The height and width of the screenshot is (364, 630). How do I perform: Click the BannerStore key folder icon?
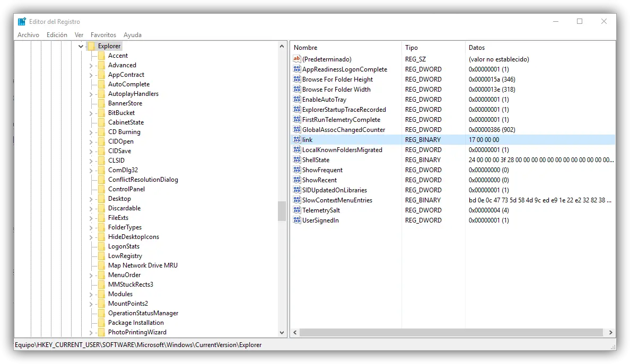pos(101,103)
